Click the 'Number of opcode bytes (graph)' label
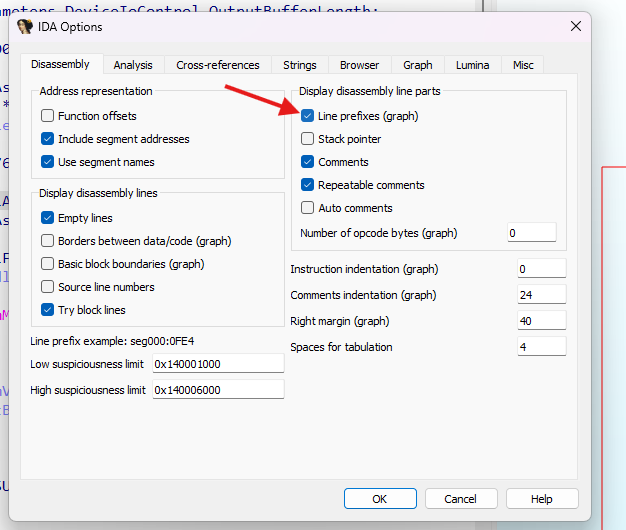This screenshot has width=626, height=530. [x=378, y=233]
